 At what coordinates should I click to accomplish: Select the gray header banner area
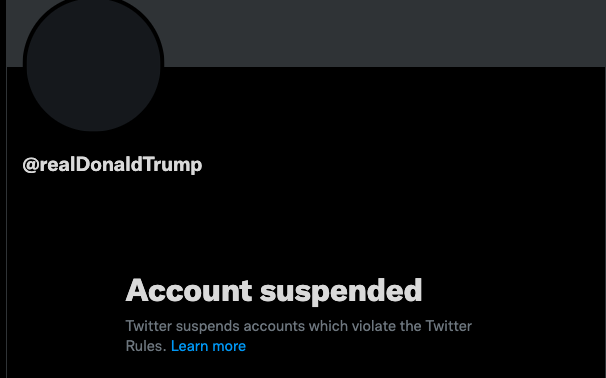click(383, 33)
